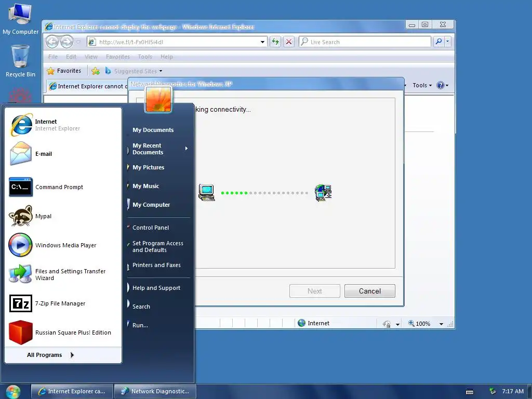The height and width of the screenshot is (399, 532).
Task: Open 7-Zip File Manager
Action: [x=63, y=303]
